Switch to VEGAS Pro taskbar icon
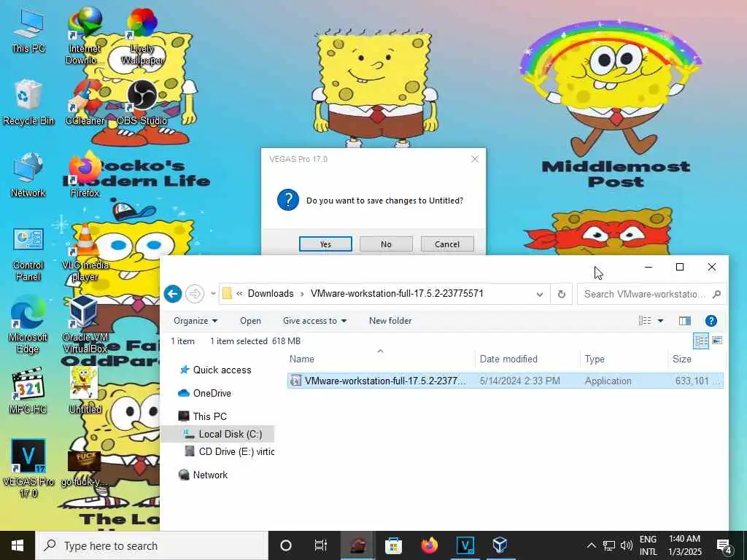747x560 pixels. [465, 545]
